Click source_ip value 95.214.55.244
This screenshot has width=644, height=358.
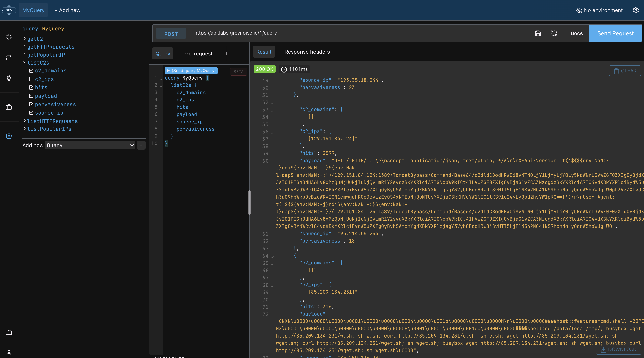(359, 234)
